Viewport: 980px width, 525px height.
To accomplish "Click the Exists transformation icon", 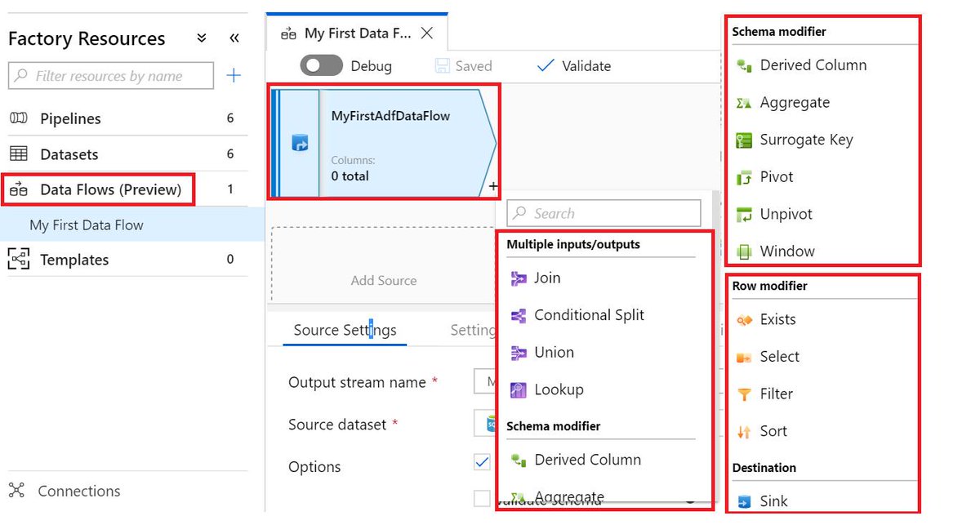I will pyautogui.click(x=743, y=320).
